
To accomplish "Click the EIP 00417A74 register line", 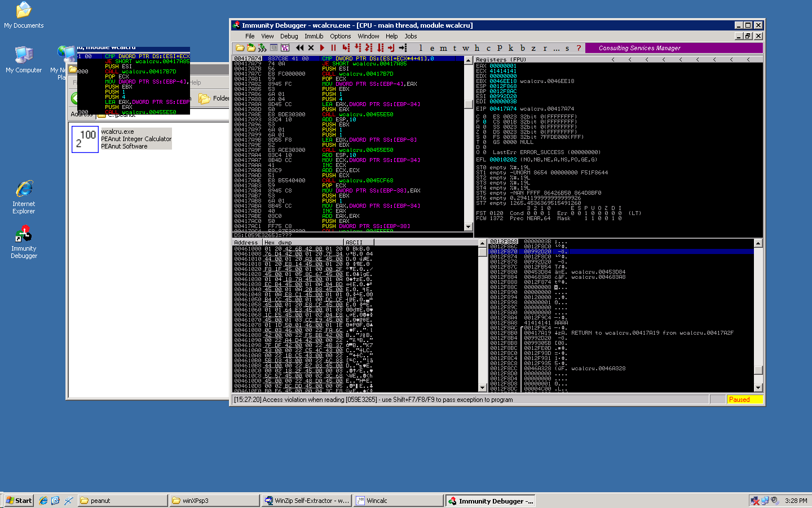I will tap(525, 109).
